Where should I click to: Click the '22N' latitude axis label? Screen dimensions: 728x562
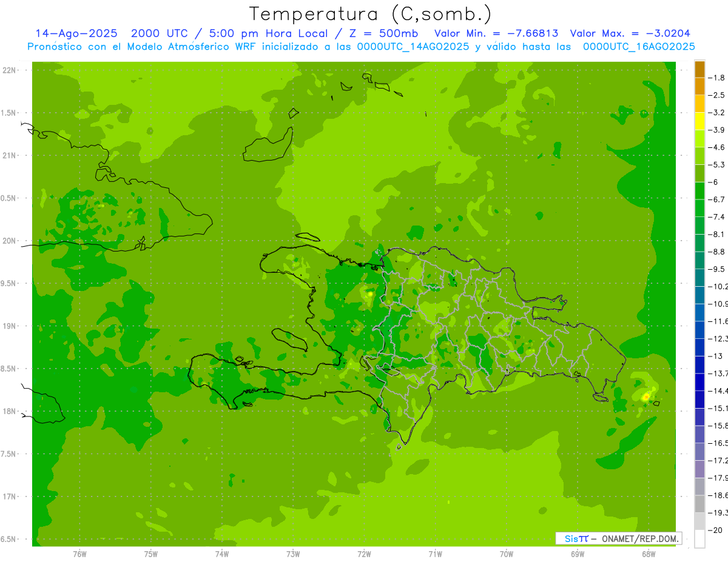[10, 70]
